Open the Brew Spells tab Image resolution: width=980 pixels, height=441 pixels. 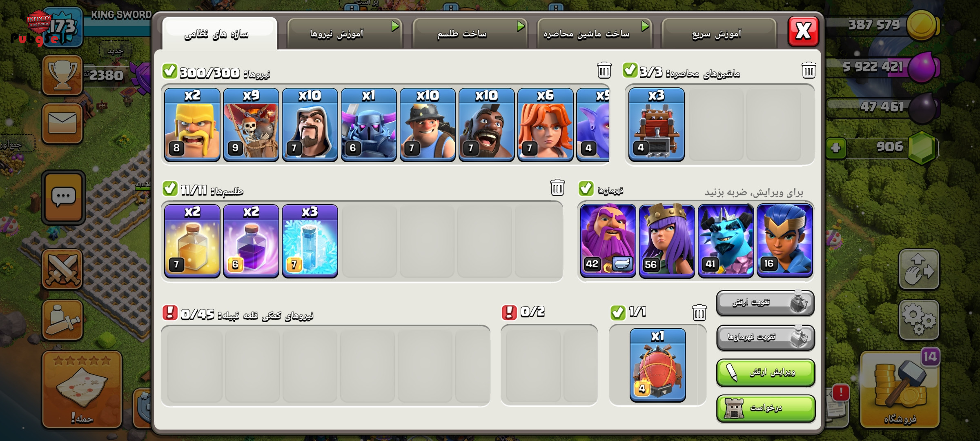pyautogui.click(x=470, y=33)
